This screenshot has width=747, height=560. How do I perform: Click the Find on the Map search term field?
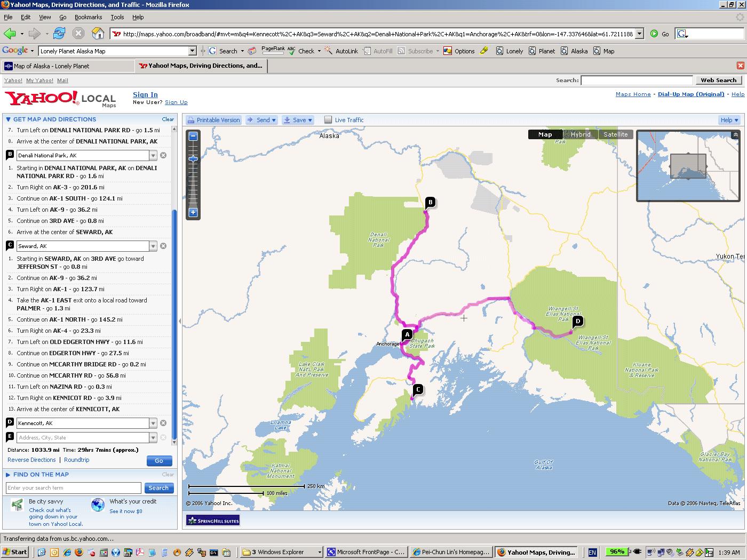coord(74,488)
